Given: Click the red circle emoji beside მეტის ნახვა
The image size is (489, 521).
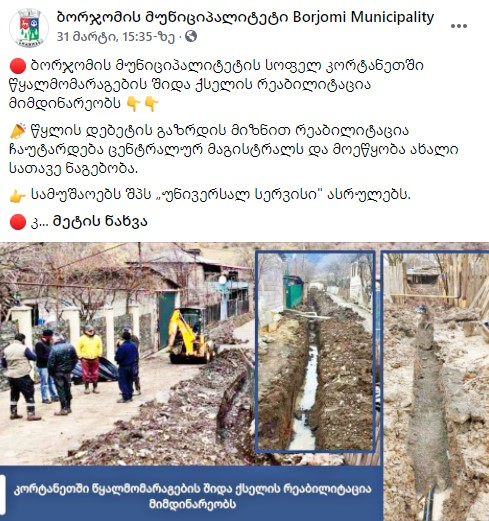Looking at the screenshot, I should [x=18, y=222].
